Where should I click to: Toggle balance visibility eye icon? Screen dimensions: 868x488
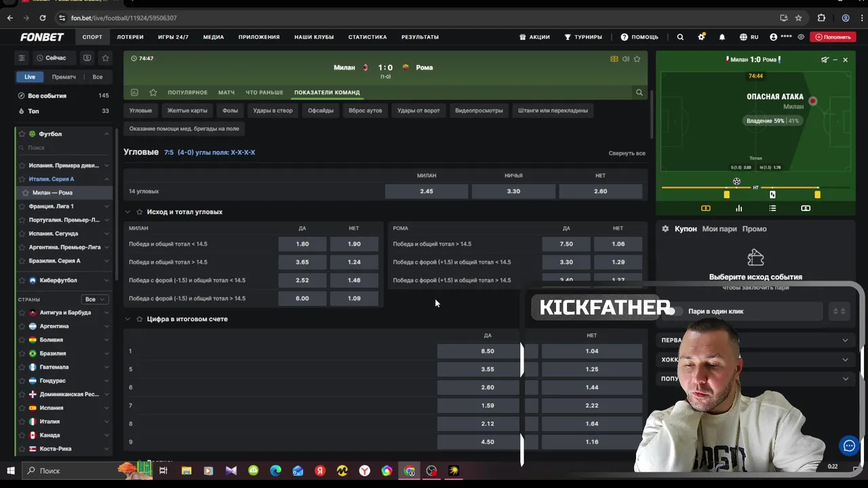tap(802, 37)
